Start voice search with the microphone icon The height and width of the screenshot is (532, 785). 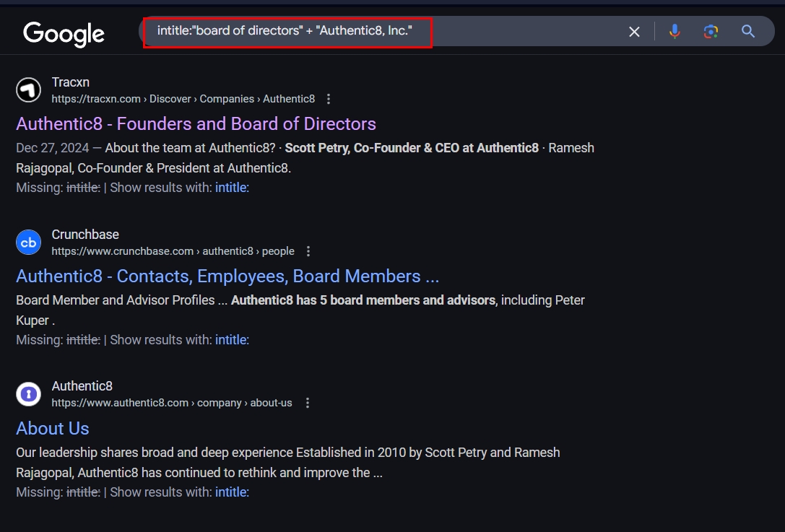point(675,32)
